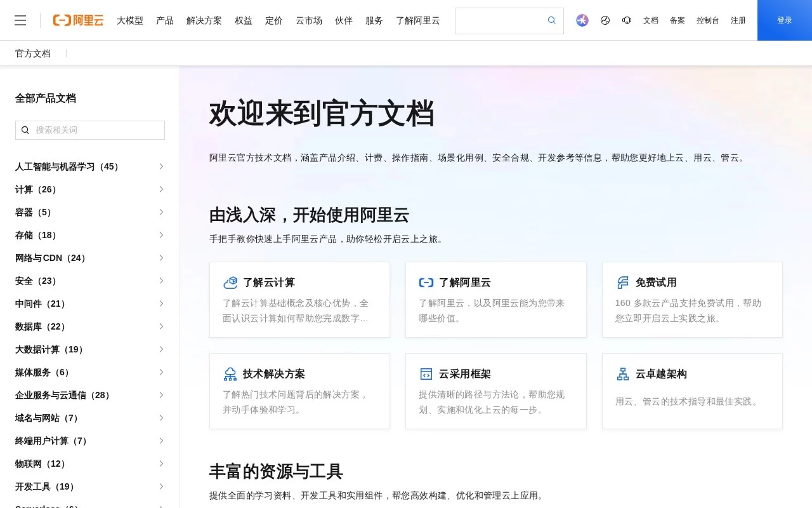Click the 了解阿里云 card logo icon
Image resolution: width=812 pixels, height=508 pixels.
(426, 283)
